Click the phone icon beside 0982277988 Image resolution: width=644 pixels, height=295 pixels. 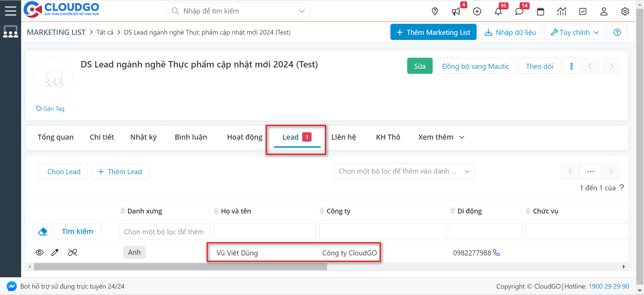point(496,253)
